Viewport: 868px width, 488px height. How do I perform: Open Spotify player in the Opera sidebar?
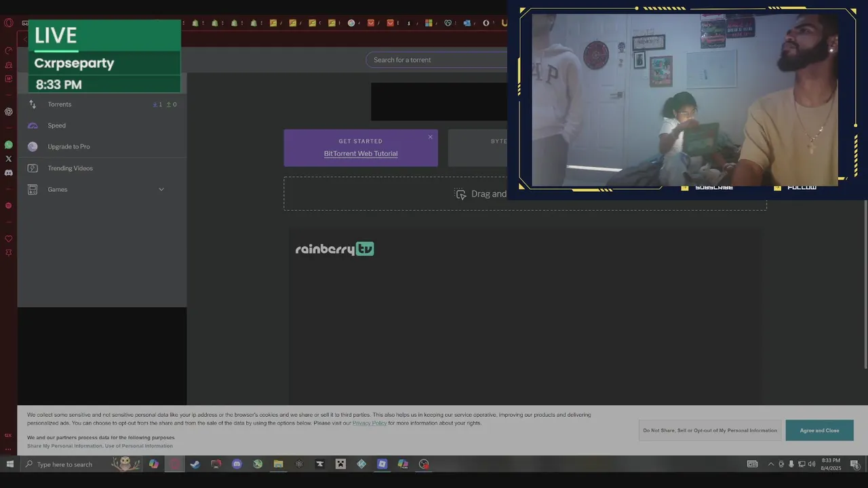(x=8, y=205)
